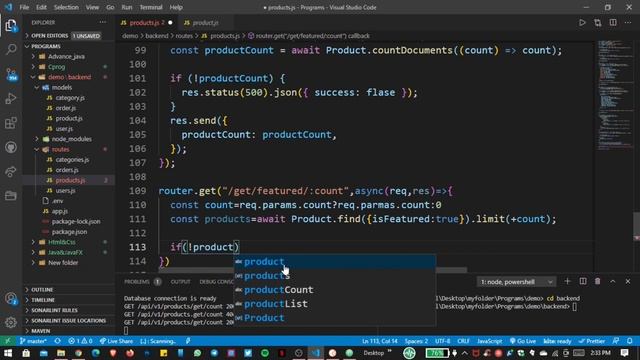This screenshot has height=360, width=640.
Task: Click Spaces: 2 indentation setting
Action: (x=416, y=341)
